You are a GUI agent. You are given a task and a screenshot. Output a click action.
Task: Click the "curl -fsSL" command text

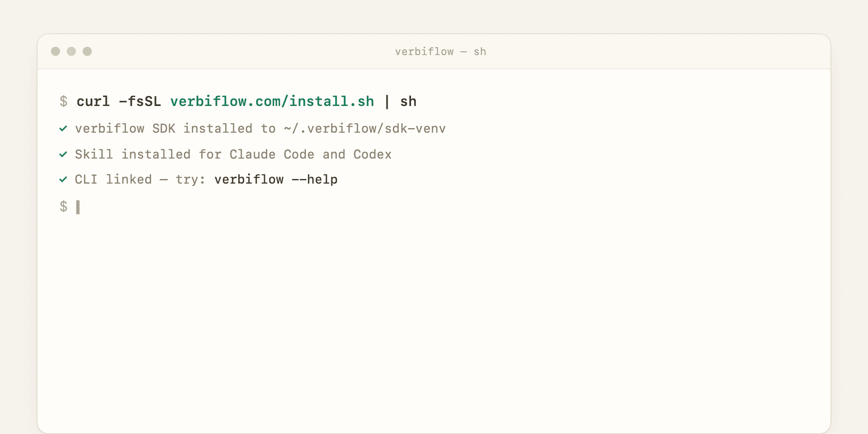click(x=119, y=101)
